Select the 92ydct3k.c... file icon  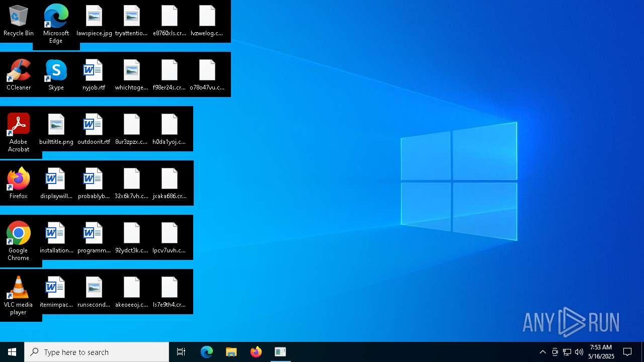coord(131,238)
